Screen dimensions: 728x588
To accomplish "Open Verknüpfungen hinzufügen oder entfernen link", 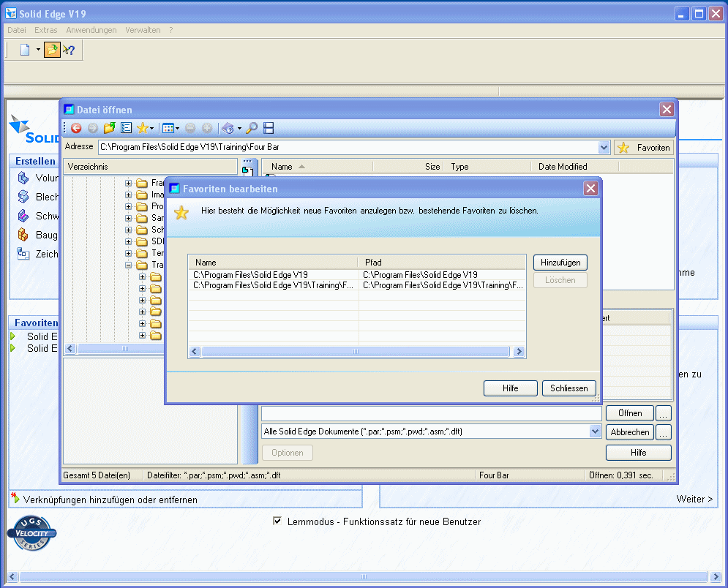I will (110, 500).
